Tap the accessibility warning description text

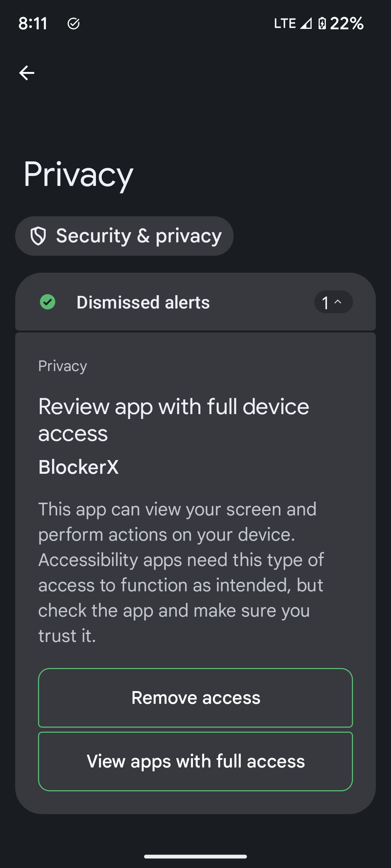tap(181, 572)
